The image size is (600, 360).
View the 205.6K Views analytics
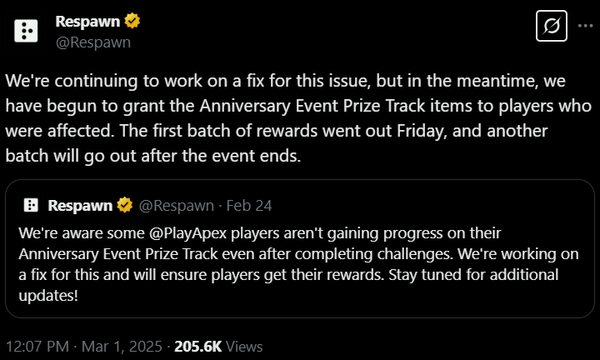(x=218, y=347)
